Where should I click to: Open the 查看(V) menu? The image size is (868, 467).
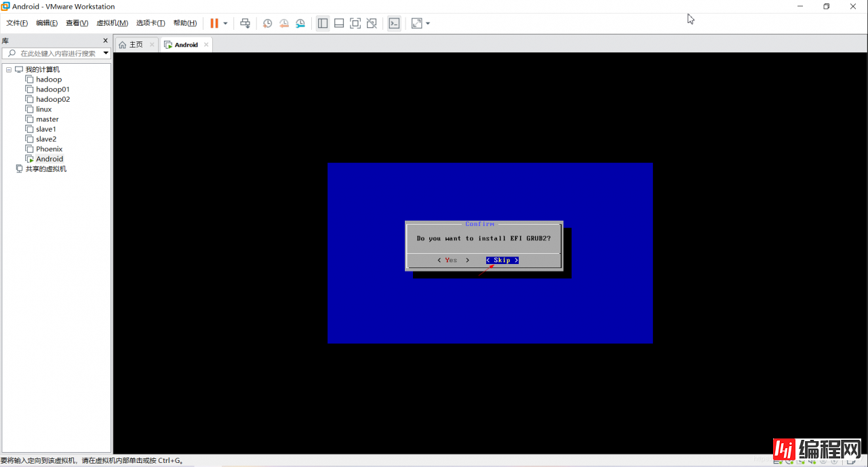click(77, 23)
